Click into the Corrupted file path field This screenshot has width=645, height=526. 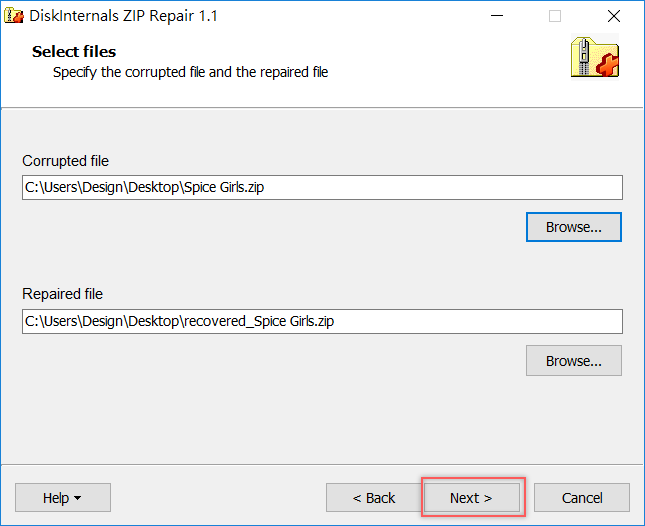pyautogui.click(x=322, y=188)
